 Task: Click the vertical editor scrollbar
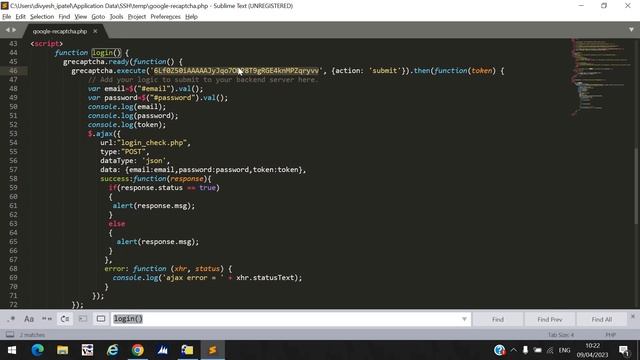pos(636,186)
